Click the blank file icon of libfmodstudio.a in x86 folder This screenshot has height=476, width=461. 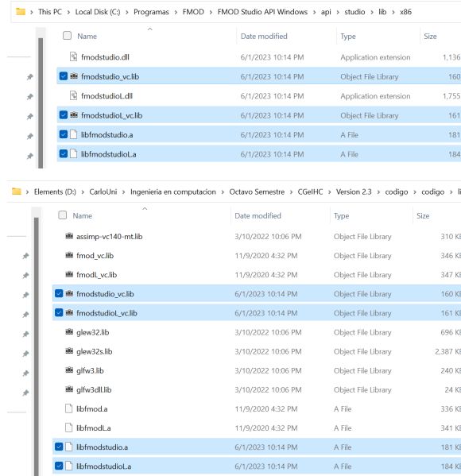tap(73, 134)
